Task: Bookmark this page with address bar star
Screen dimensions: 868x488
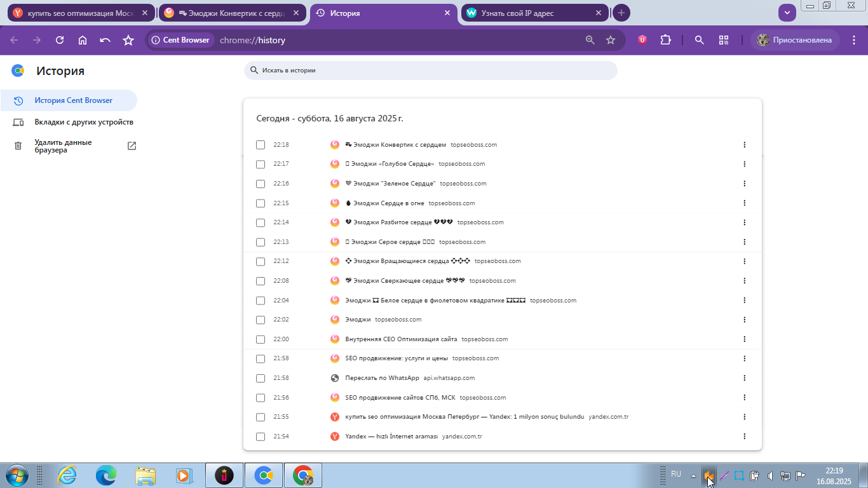Action: 611,40
